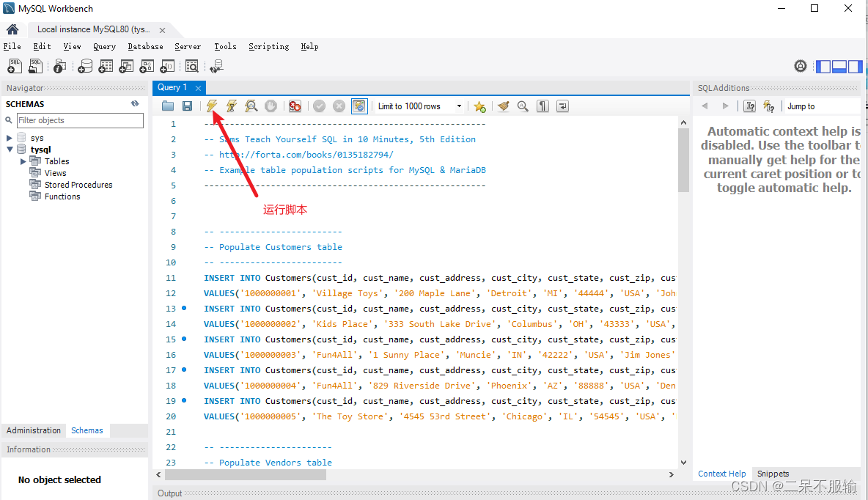Switch to the Administration tab
Image resolution: width=868 pixels, height=500 pixels.
tap(34, 430)
